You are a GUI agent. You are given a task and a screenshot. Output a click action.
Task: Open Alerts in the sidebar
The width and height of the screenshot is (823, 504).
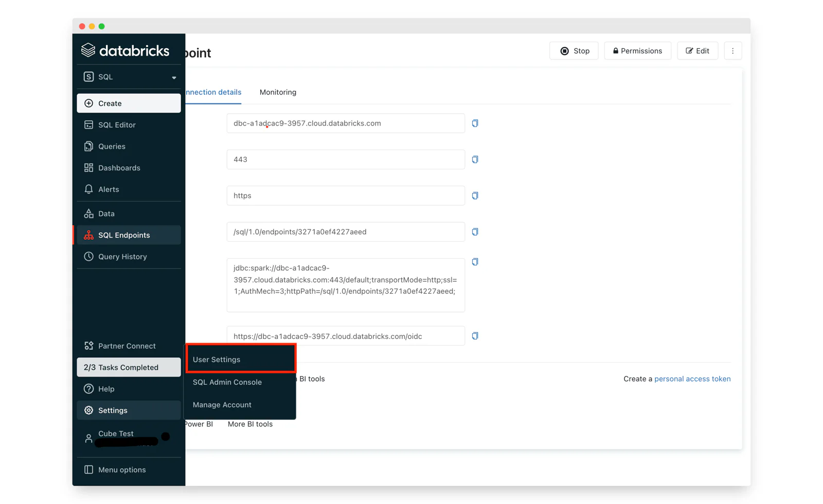coord(129,190)
